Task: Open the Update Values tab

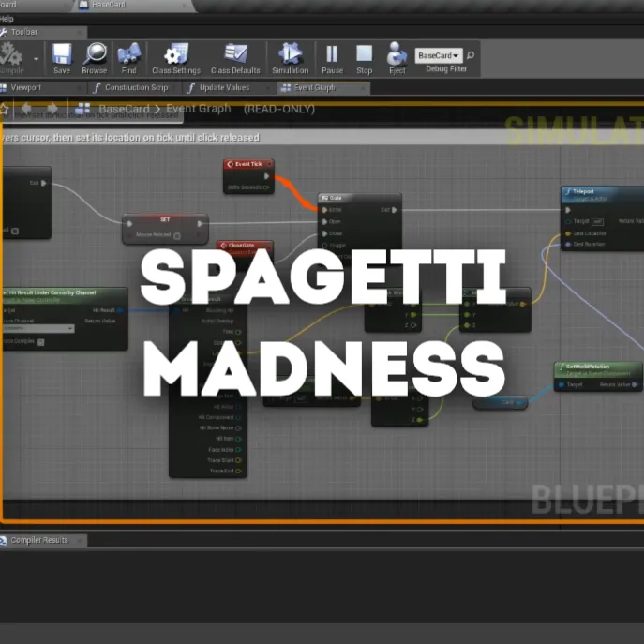Action: point(224,87)
